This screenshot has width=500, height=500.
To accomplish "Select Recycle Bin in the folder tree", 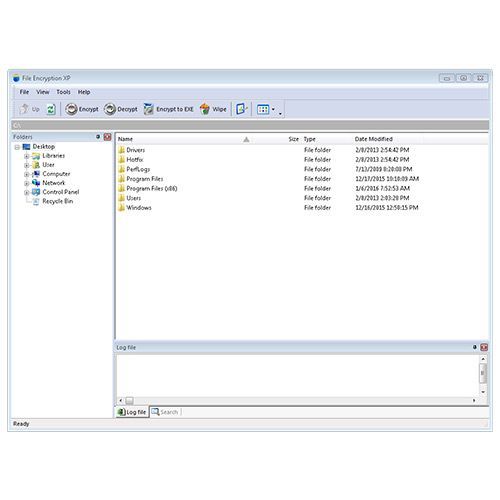I will [58, 201].
